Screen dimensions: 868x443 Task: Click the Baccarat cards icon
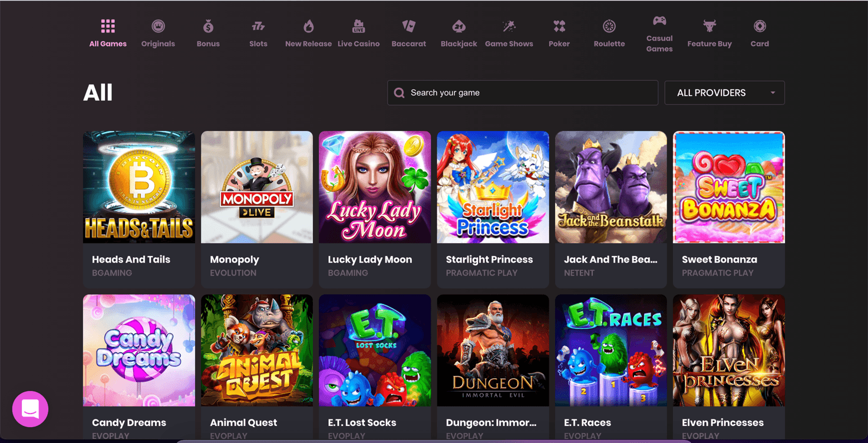(408, 26)
